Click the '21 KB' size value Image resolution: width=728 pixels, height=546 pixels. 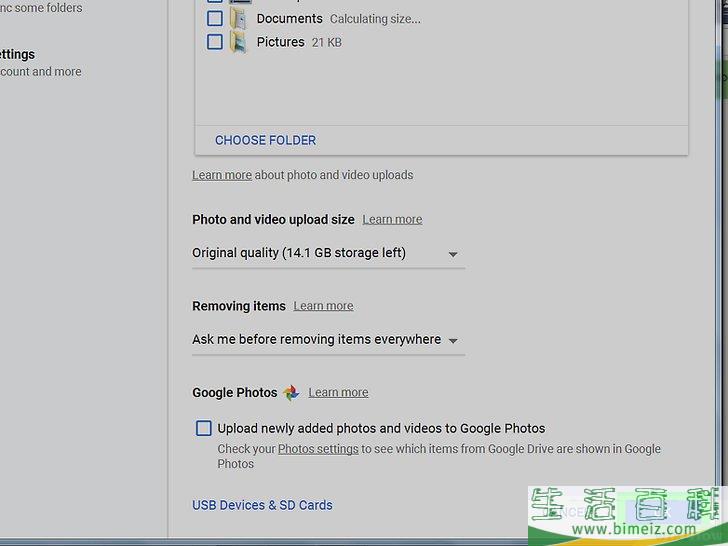[327, 42]
